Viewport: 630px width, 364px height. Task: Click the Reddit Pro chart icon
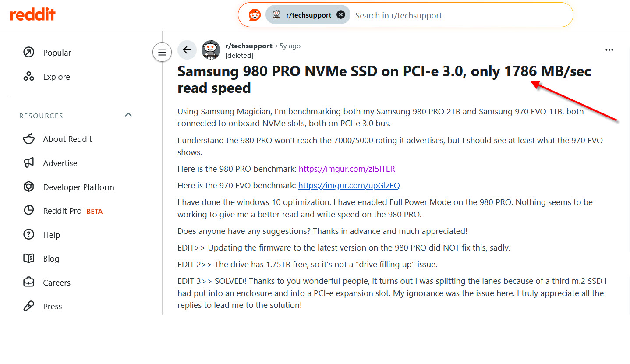coord(28,211)
